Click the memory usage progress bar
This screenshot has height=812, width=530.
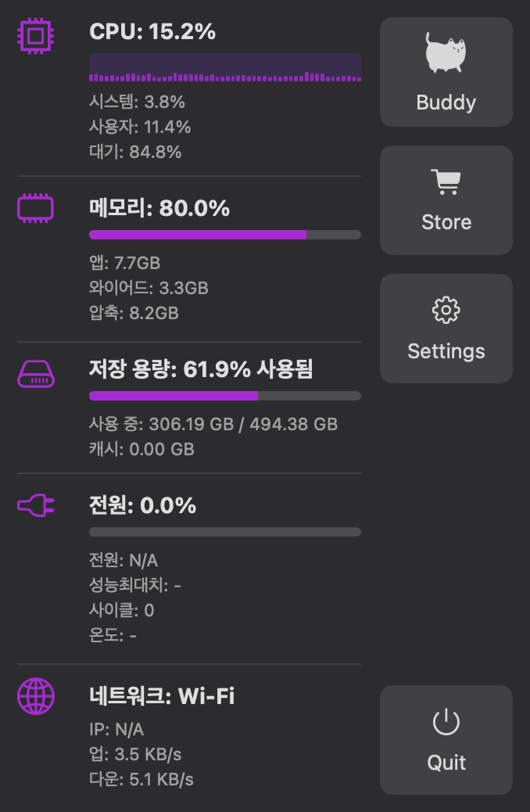pos(225,235)
